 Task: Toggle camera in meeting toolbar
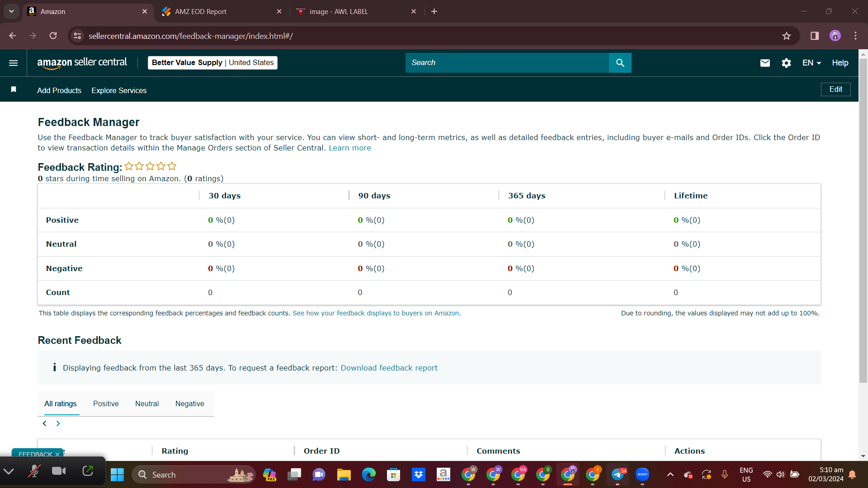[x=59, y=471]
